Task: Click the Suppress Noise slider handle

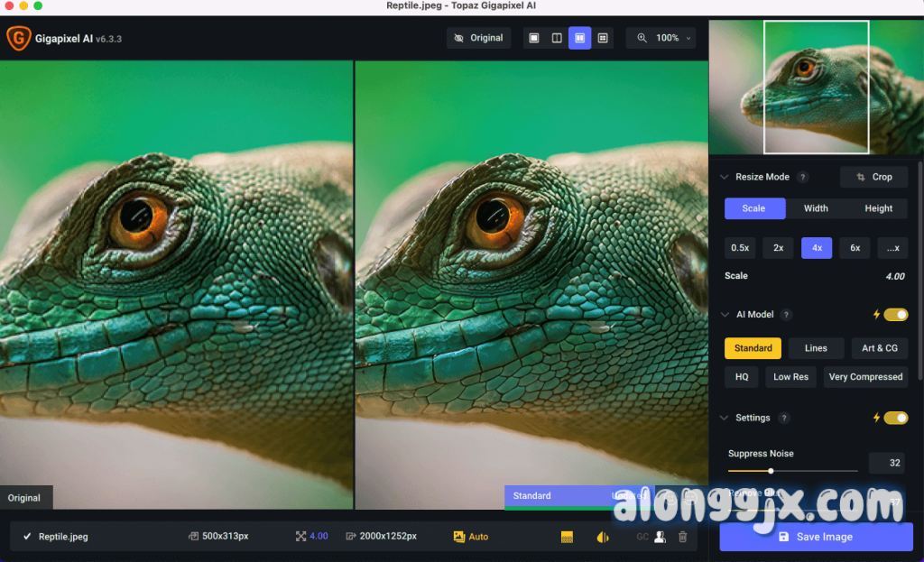Action: point(771,471)
